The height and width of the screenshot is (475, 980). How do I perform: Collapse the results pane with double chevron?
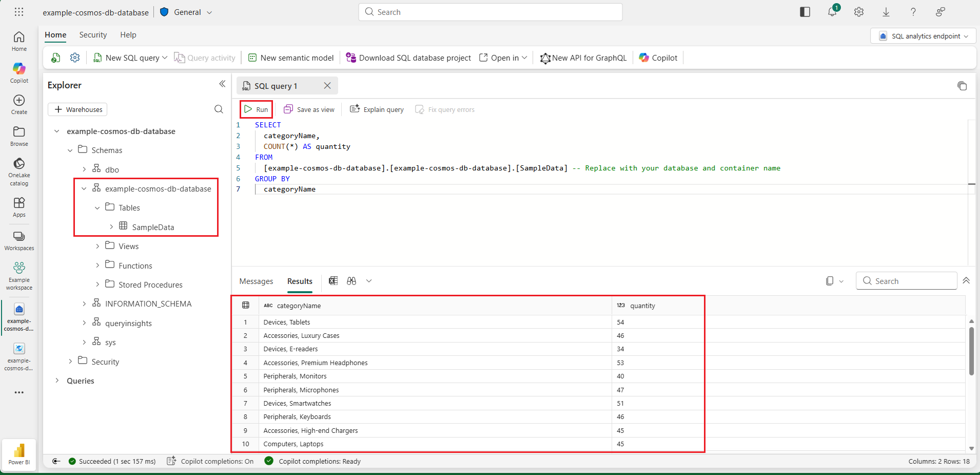pyautogui.click(x=966, y=281)
